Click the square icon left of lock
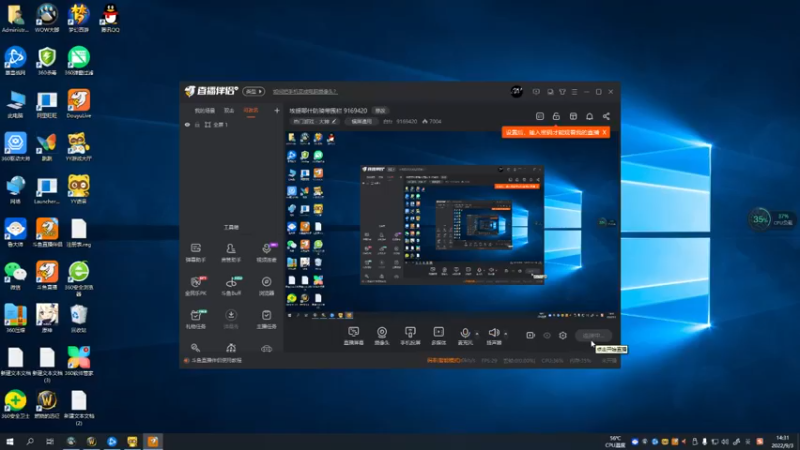This screenshot has width=800, height=450. click(540, 116)
